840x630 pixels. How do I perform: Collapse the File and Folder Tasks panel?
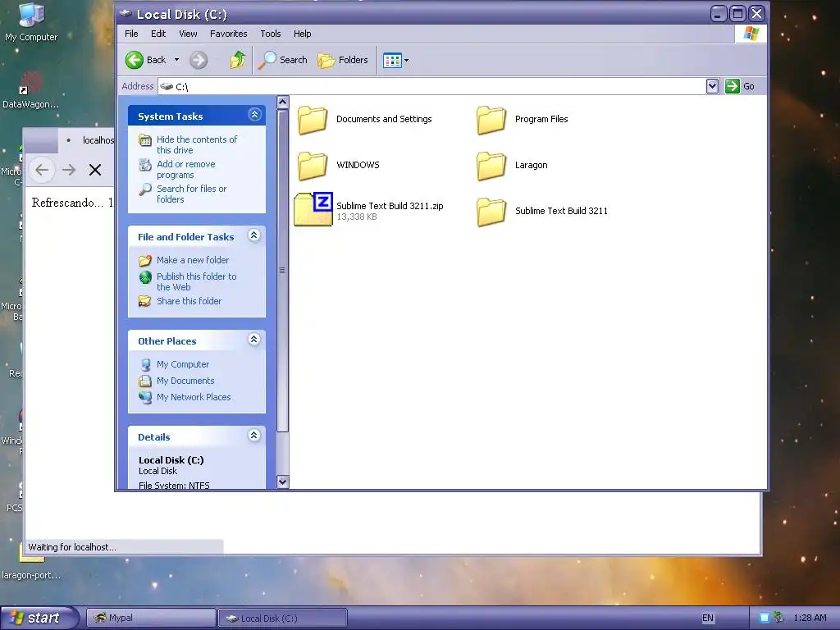254,235
